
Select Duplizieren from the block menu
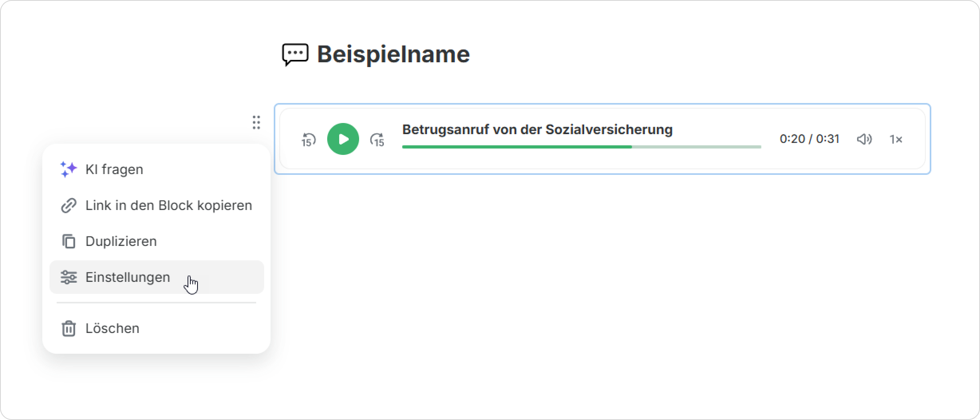click(121, 241)
